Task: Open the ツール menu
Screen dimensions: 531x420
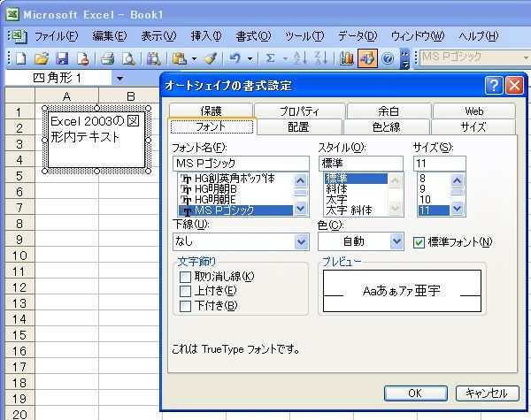Action: tap(304, 36)
